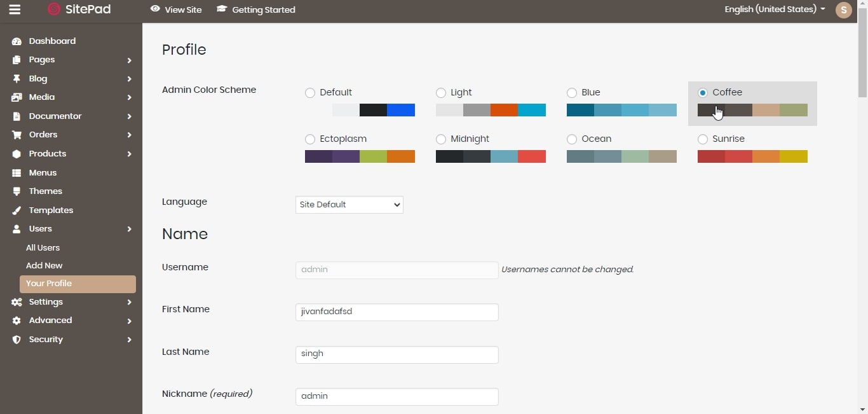Click the Sunrise yellow color swatch

pos(794,156)
